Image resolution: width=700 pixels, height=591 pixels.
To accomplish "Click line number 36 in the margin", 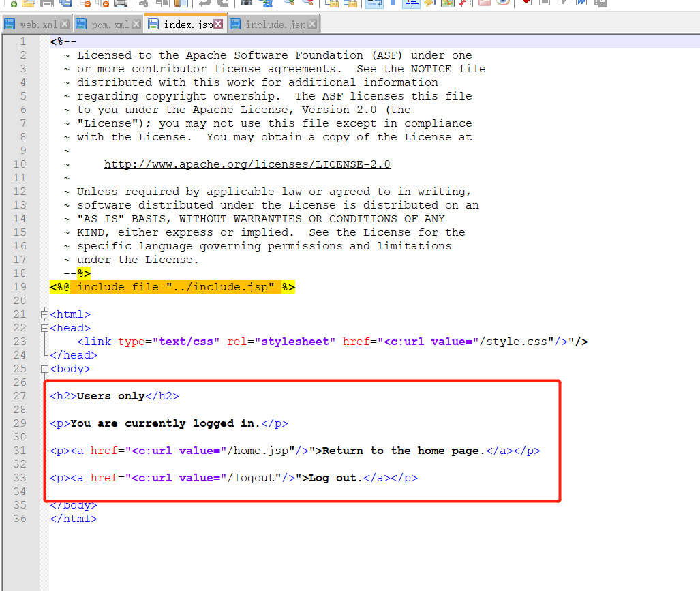I will coord(20,519).
